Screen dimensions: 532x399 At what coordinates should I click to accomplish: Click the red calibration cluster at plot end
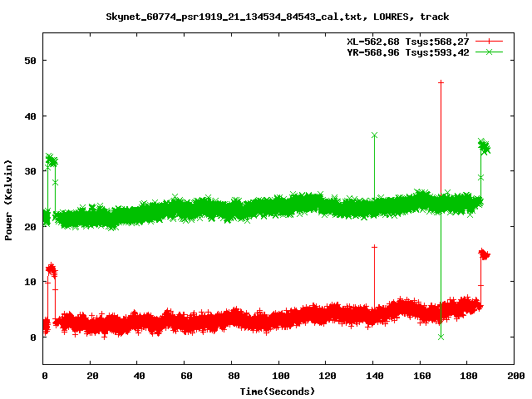click(484, 254)
